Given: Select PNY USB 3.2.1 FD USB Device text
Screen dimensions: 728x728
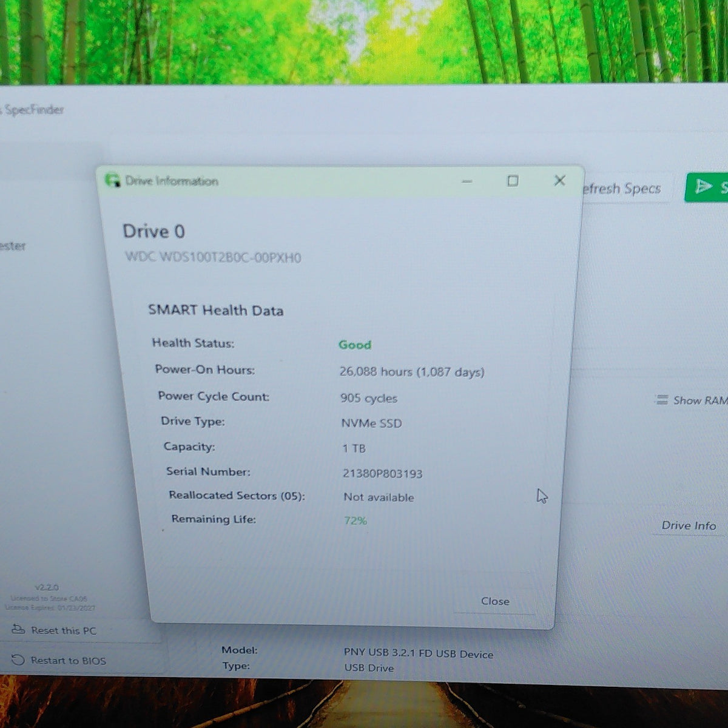Looking at the screenshot, I should [419, 654].
